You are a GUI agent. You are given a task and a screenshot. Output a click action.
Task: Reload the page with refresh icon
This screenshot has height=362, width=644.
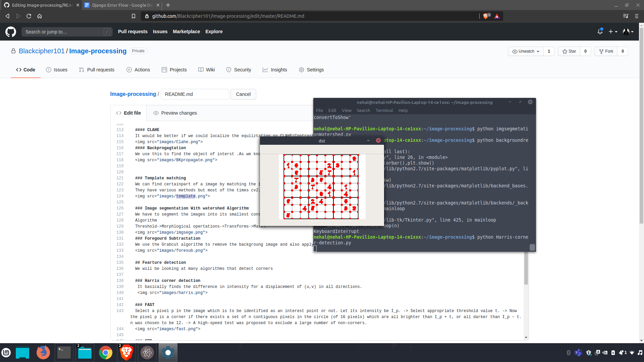click(x=29, y=16)
